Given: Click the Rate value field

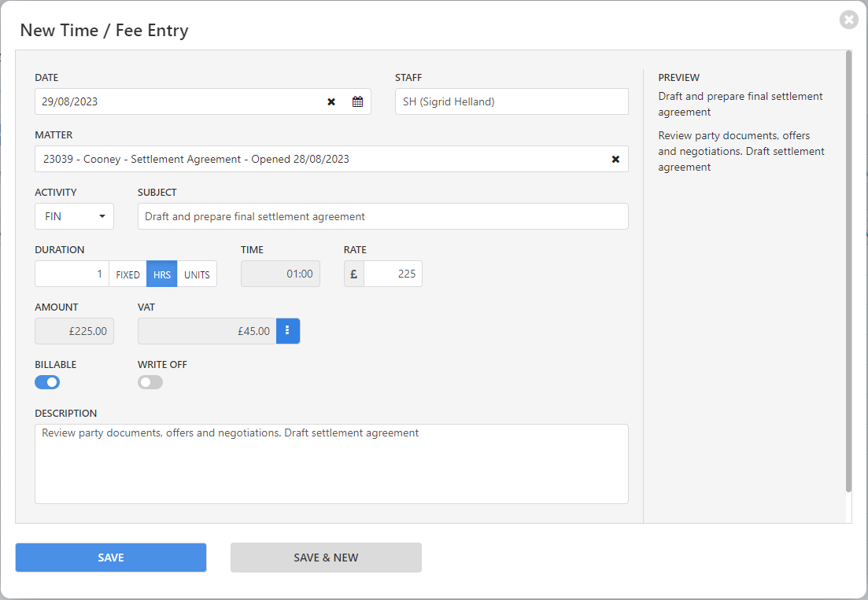Looking at the screenshot, I should click(x=393, y=274).
